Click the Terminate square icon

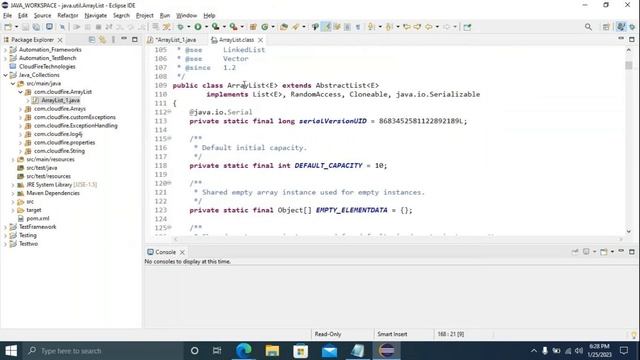98,27
